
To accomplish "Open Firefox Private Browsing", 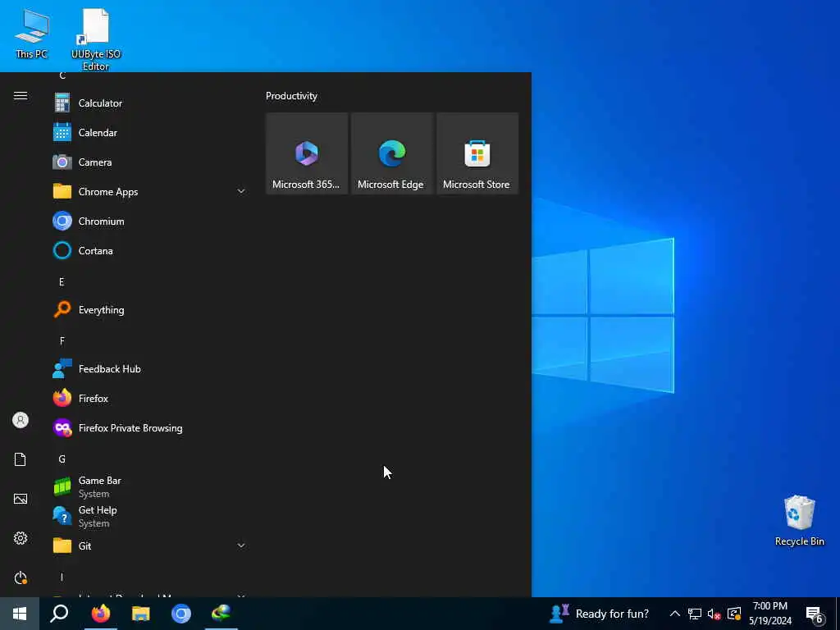I will (x=150, y=427).
